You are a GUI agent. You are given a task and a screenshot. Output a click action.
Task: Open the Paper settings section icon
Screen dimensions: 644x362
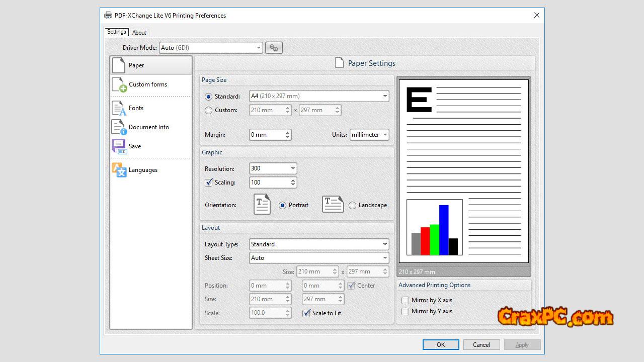coord(119,65)
